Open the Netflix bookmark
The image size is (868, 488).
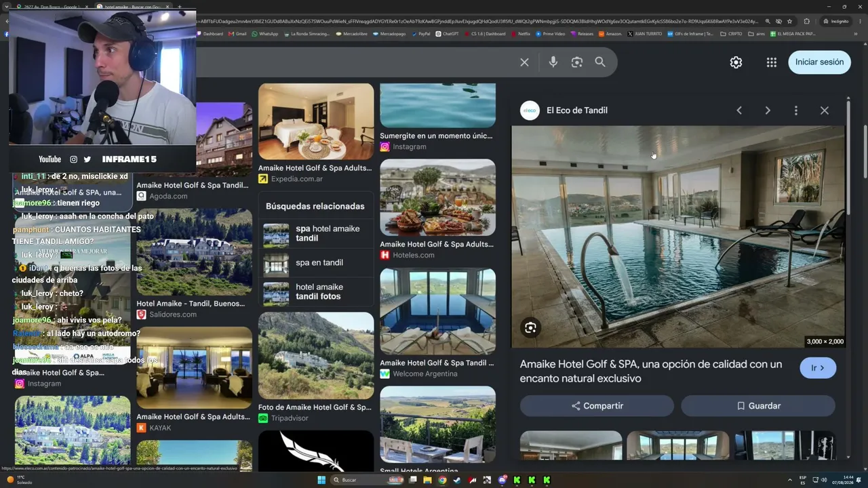click(520, 34)
